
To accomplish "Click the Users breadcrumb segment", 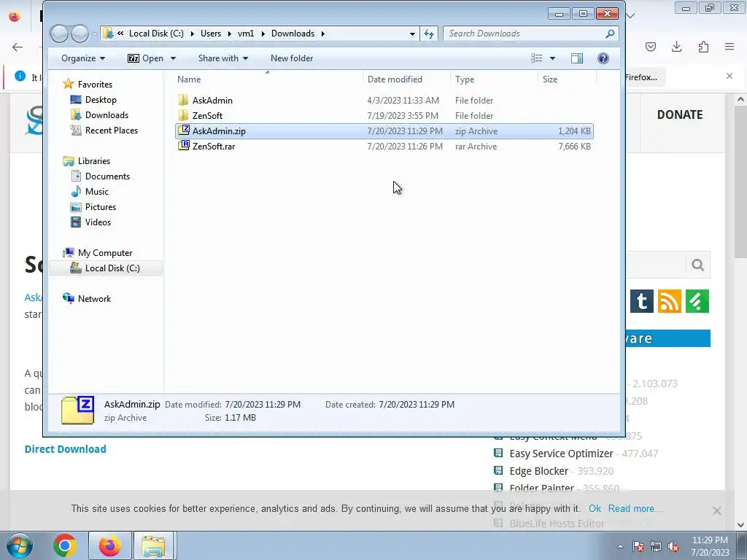I will click(x=211, y=34).
